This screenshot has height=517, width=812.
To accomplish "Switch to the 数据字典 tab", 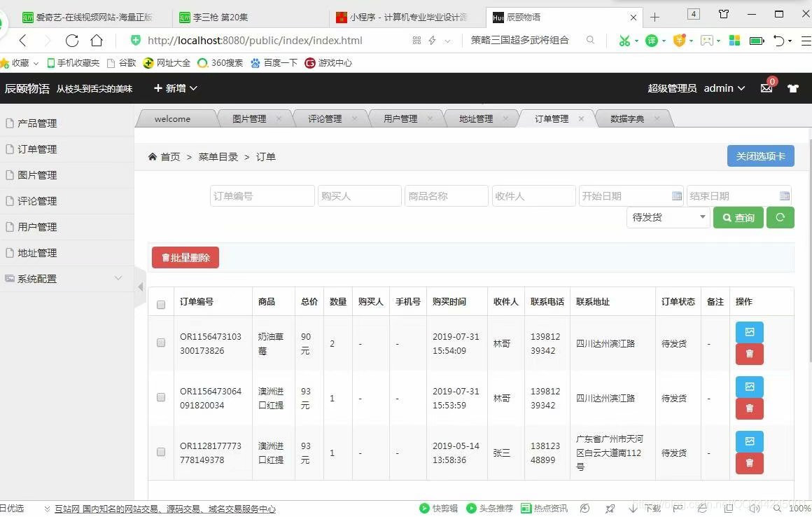I will [x=627, y=118].
